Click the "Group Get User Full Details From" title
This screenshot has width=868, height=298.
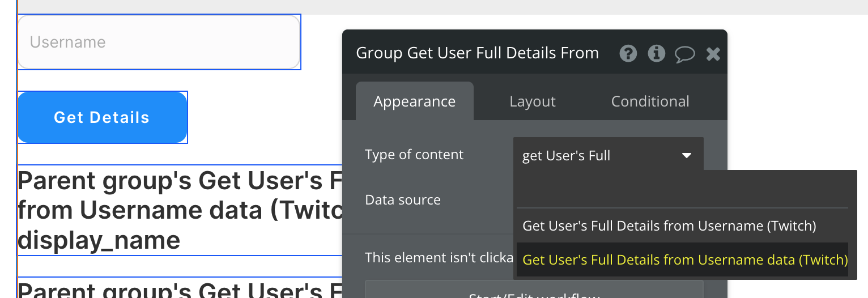477,53
